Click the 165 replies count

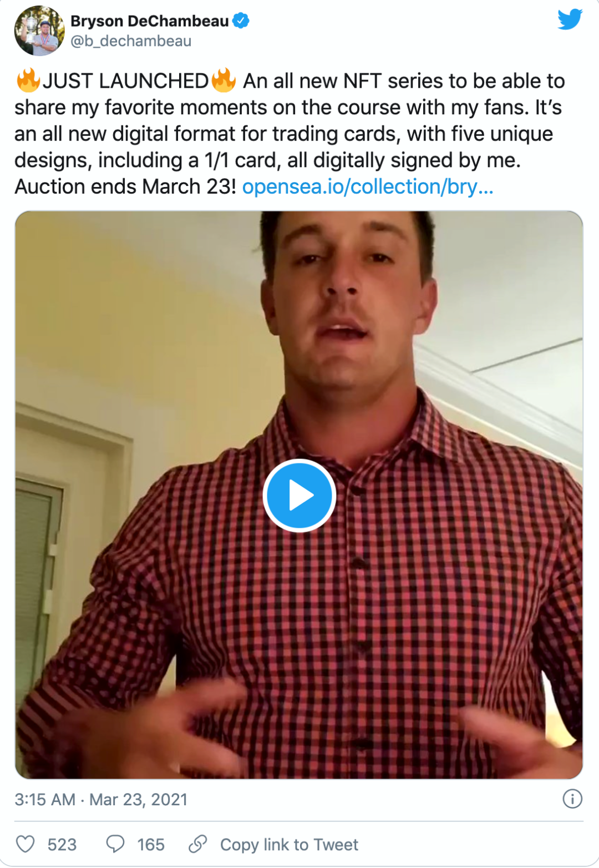(150, 845)
